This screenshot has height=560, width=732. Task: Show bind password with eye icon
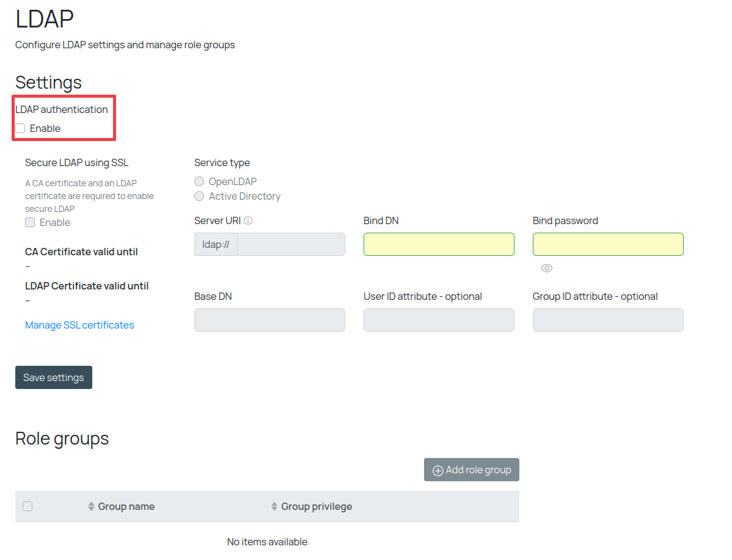click(x=547, y=268)
